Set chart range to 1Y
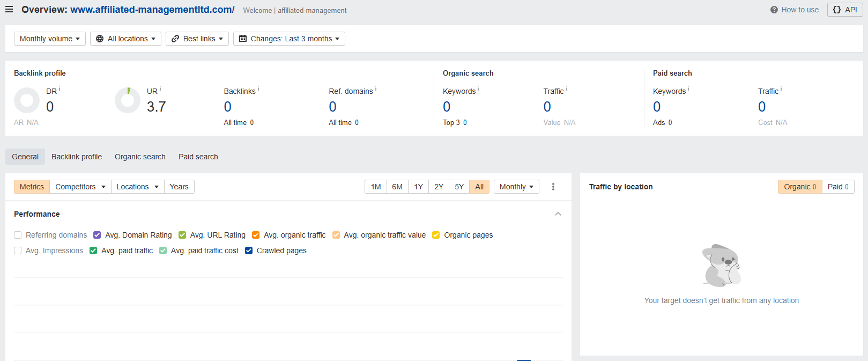Screen dimensions: 868x361 [x=418, y=187]
